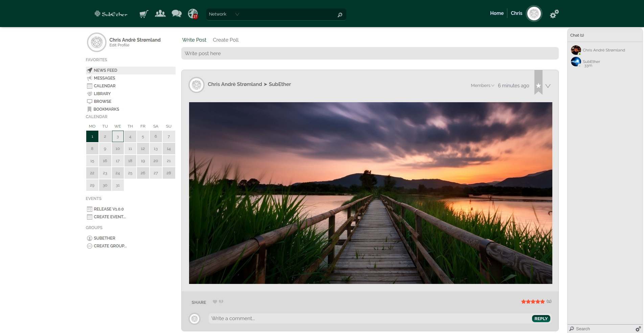644x333 pixels.
Task: Open chat with Chris André Strømland
Action: (x=604, y=50)
